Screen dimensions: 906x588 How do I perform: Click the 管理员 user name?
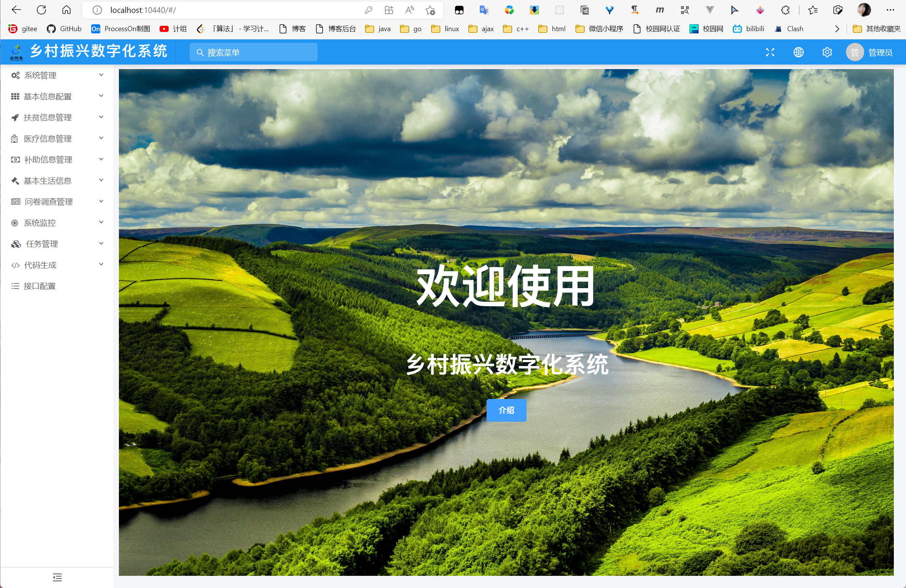click(880, 52)
